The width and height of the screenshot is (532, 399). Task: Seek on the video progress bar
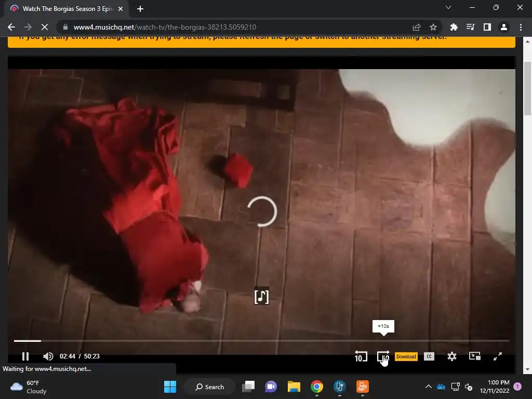click(x=261, y=341)
